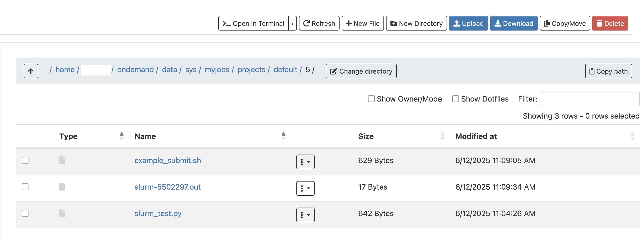Screen dimensions: 644x240
Task: Download the selected files
Action: (x=514, y=23)
